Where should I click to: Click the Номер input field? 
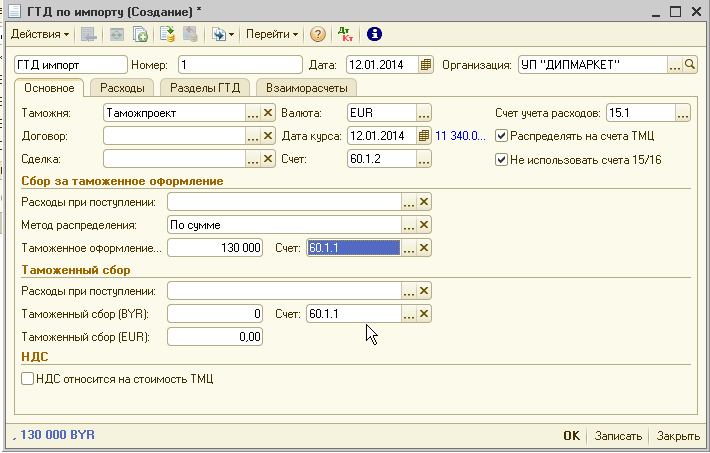click(x=238, y=65)
